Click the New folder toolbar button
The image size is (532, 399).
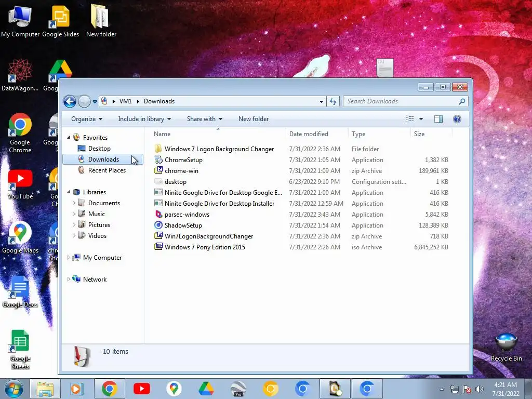pyautogui.click(x=254, y=119)
